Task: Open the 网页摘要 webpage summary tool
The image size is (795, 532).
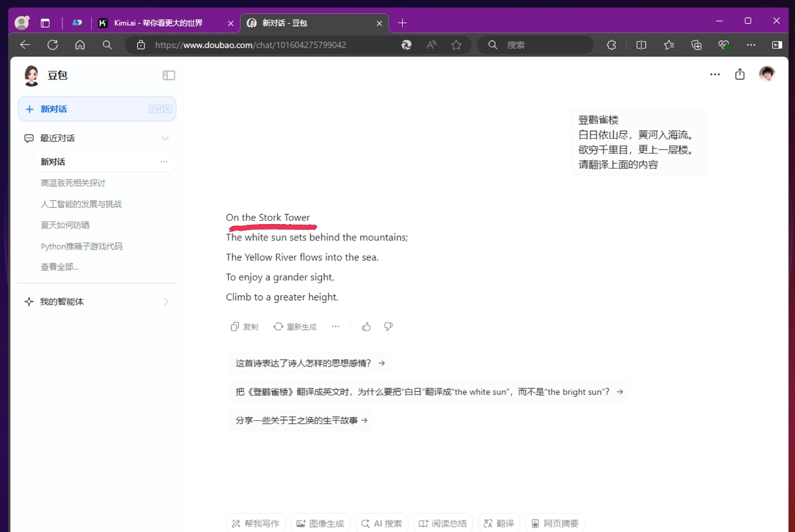Action: [555, 523]
